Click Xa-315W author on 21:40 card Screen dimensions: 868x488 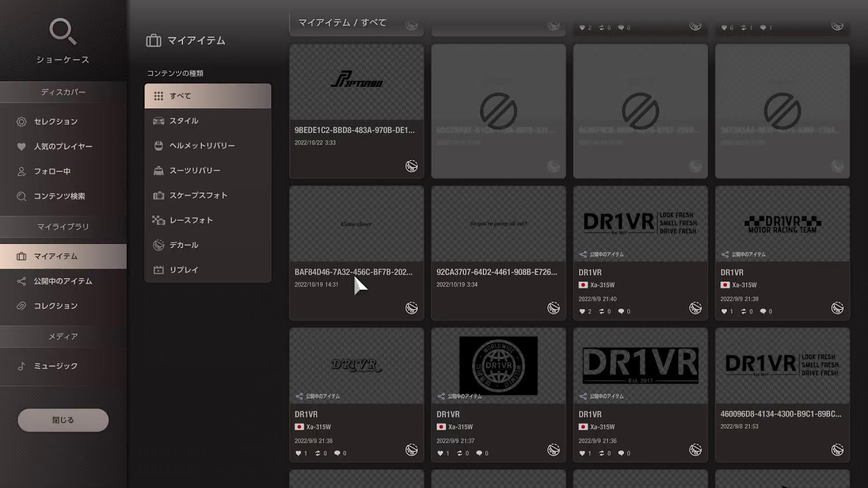(x=597, y=285)
